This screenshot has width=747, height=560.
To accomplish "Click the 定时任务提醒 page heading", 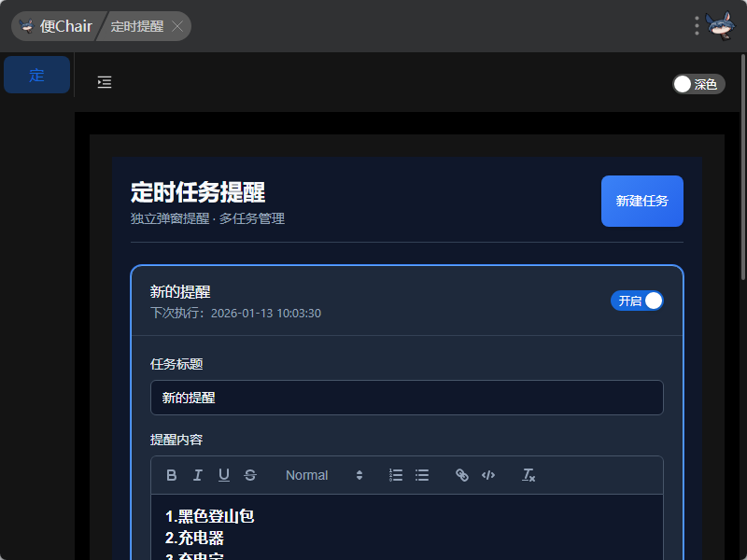I will pyautogui.click(x=198, y=192).
